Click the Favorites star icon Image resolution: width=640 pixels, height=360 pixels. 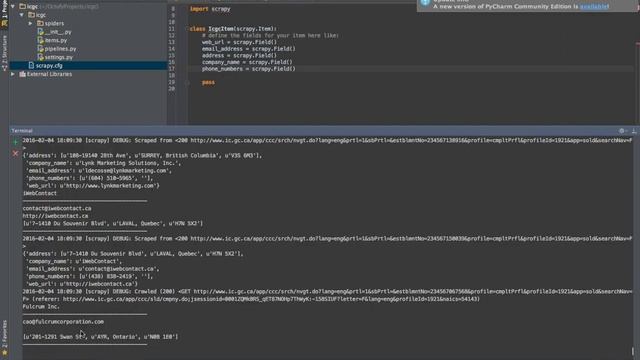[x=4, y=353]
